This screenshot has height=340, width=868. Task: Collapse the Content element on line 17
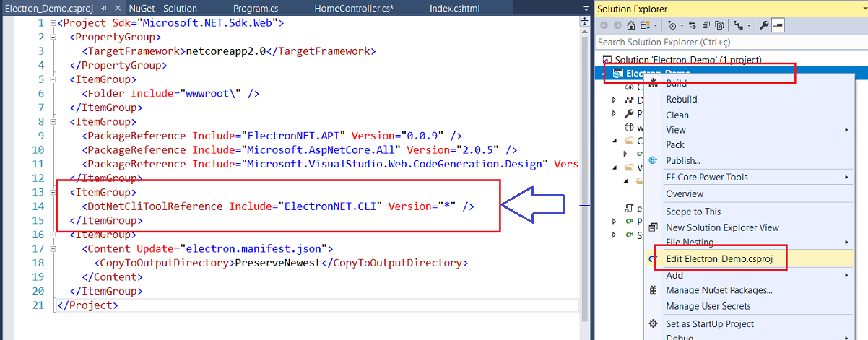[52, 249]
